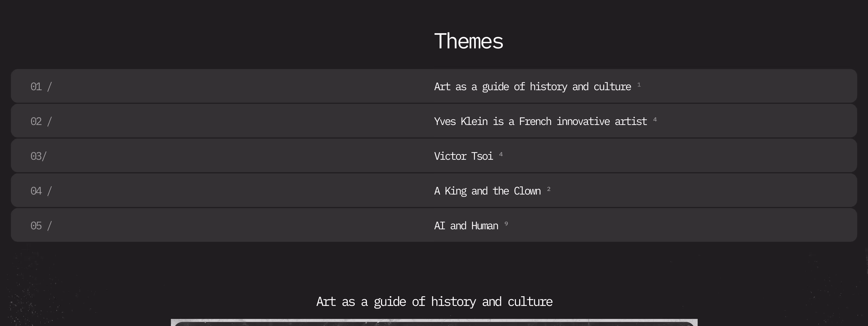Click the image thumbnail below the section heading

point(434,323)
